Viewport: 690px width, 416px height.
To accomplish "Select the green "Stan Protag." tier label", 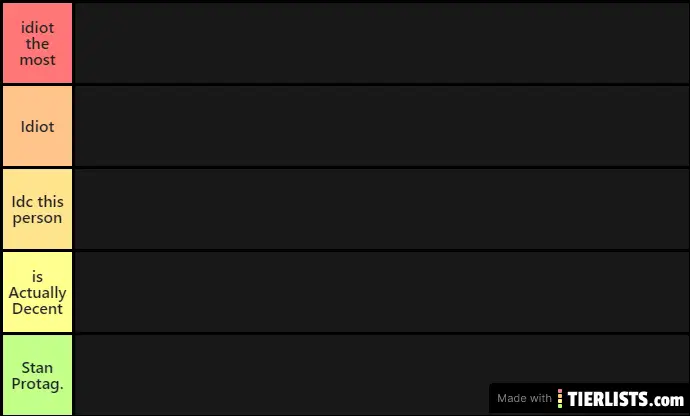I will point(37,375).
